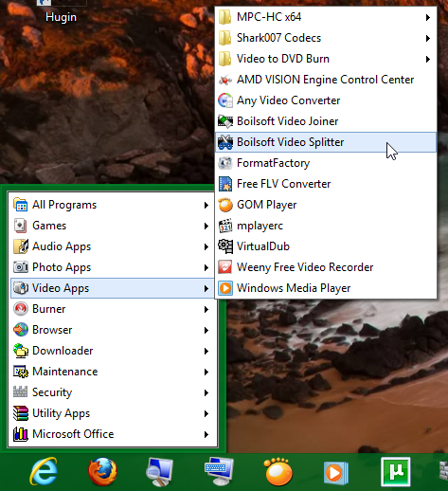448x491 pixels.
Task: Launch Firefox from the taskbar
Action: [x=102, y=471]
